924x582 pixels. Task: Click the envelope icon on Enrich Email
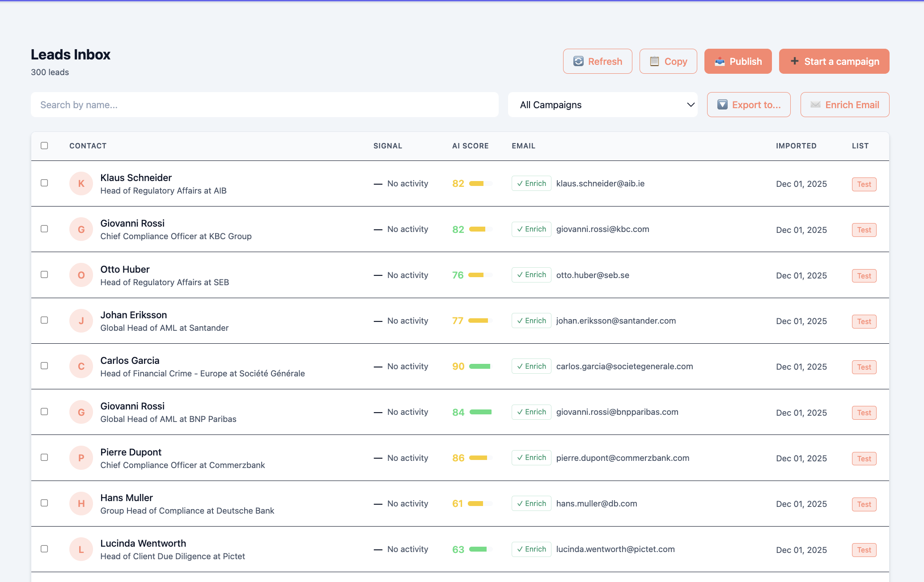(816, 105)
